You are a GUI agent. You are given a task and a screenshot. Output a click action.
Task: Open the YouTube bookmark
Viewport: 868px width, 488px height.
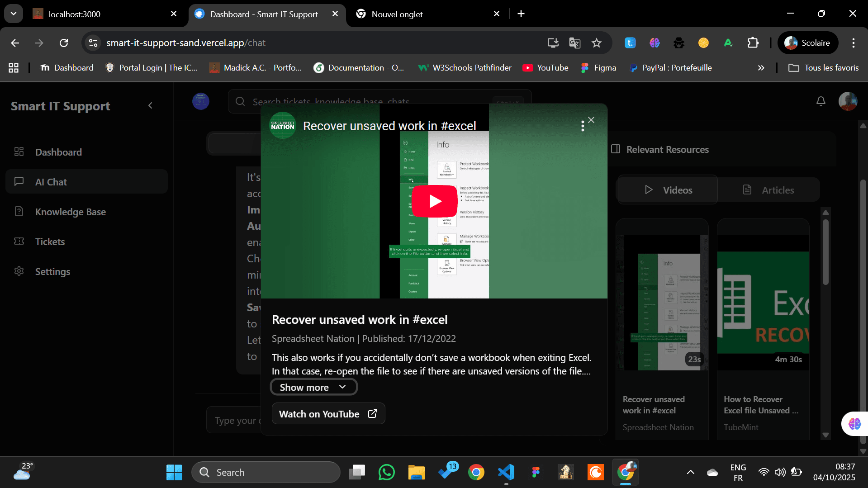(545, 68)
